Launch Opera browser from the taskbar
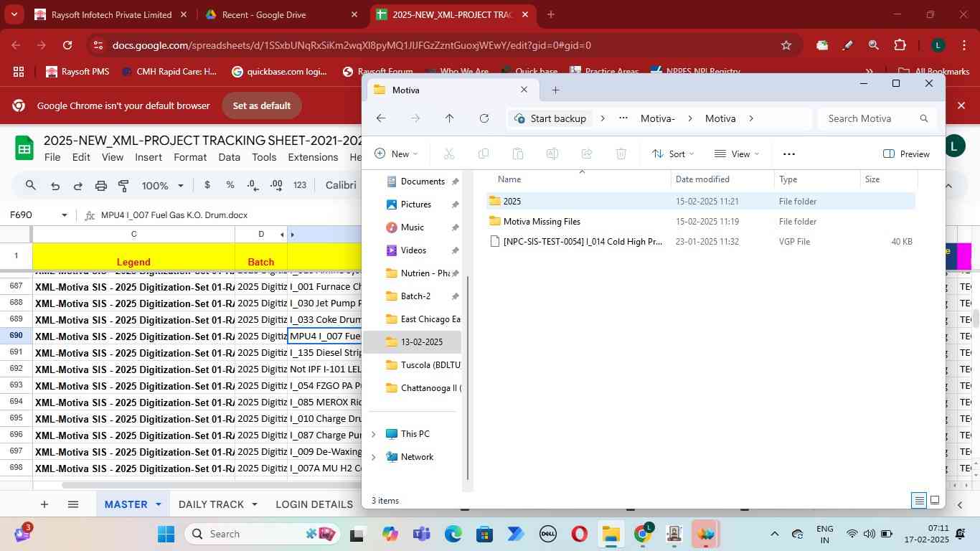The image size is (980, 551). 579,534
